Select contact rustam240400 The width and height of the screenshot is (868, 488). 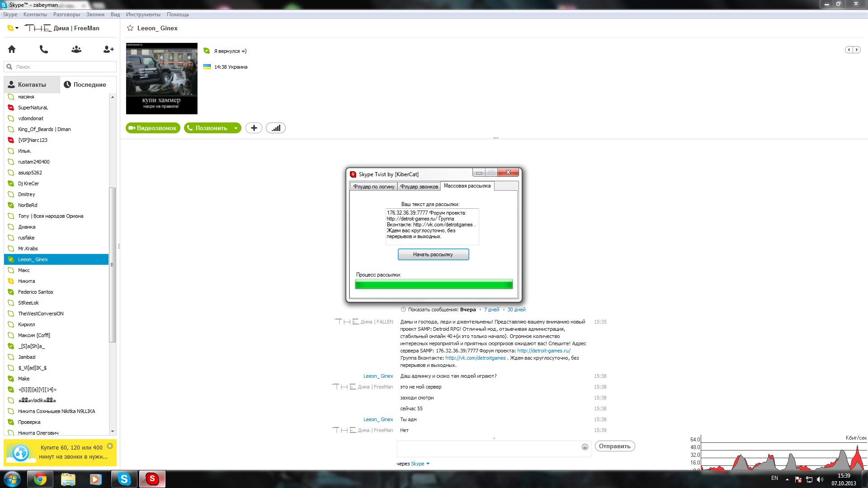pyautogui.click(x=57, y=162)
